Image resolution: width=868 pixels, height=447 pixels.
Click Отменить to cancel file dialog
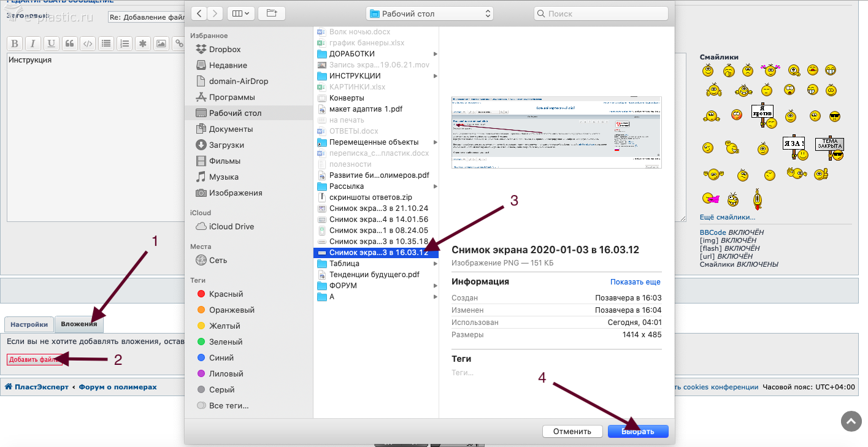tap(572, 431)
